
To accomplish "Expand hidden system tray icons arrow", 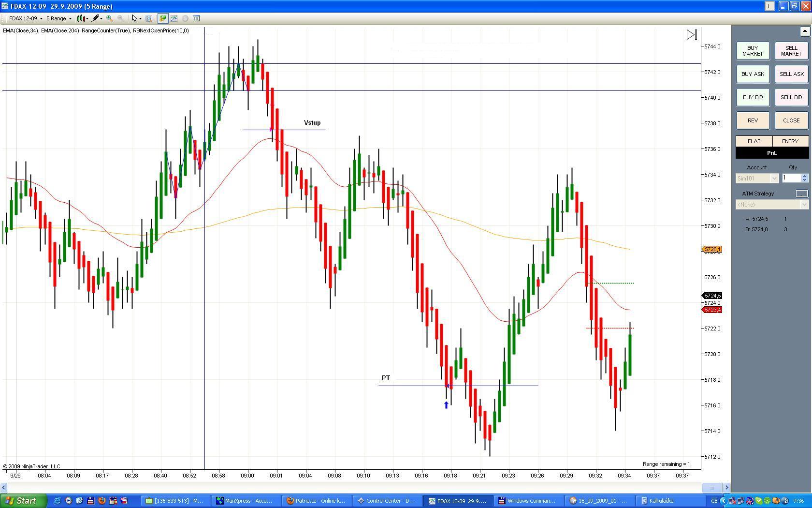I will [724, 501].
